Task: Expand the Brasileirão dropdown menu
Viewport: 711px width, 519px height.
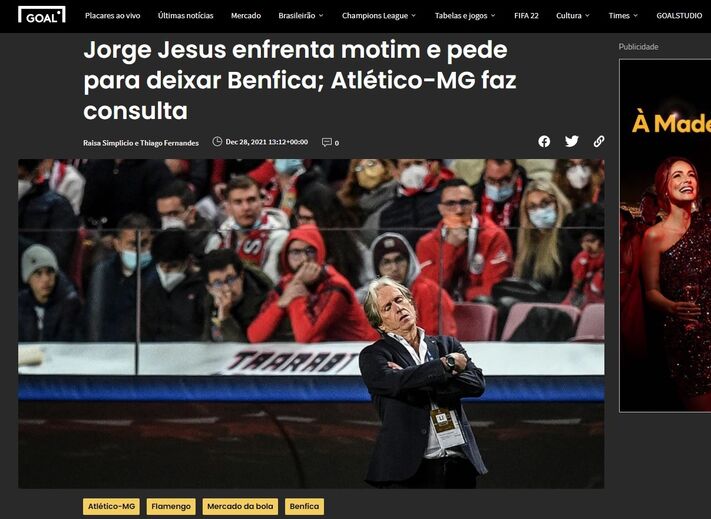Action: [x=301, y=15]
